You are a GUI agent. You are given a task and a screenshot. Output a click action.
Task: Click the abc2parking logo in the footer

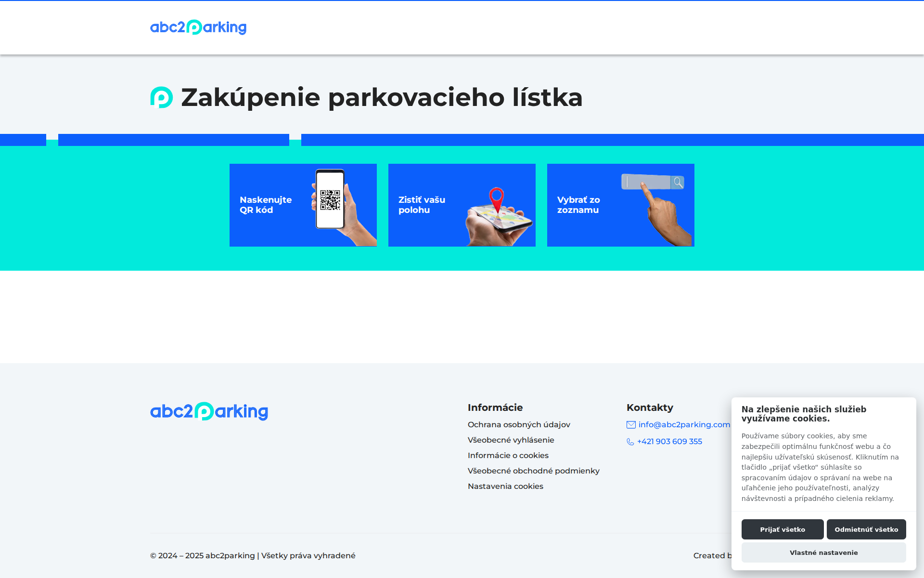pyautogui.click(x=209, y=411)
